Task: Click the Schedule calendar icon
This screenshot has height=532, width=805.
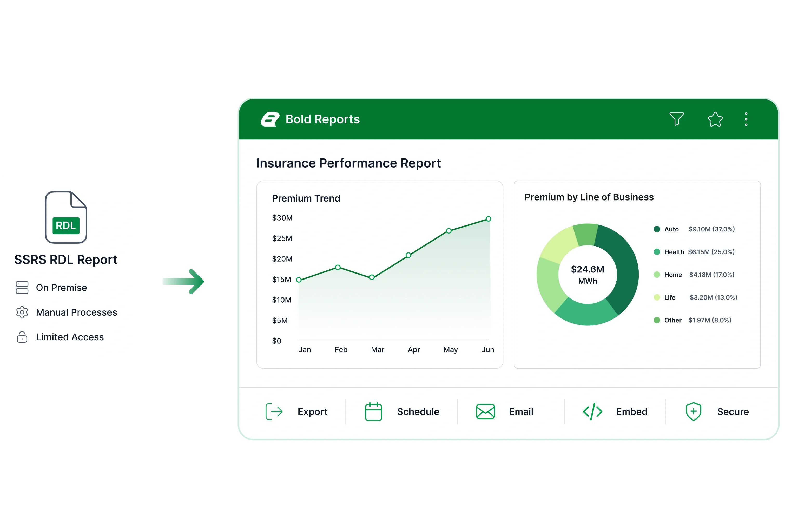Action: [x=373, y=411]
